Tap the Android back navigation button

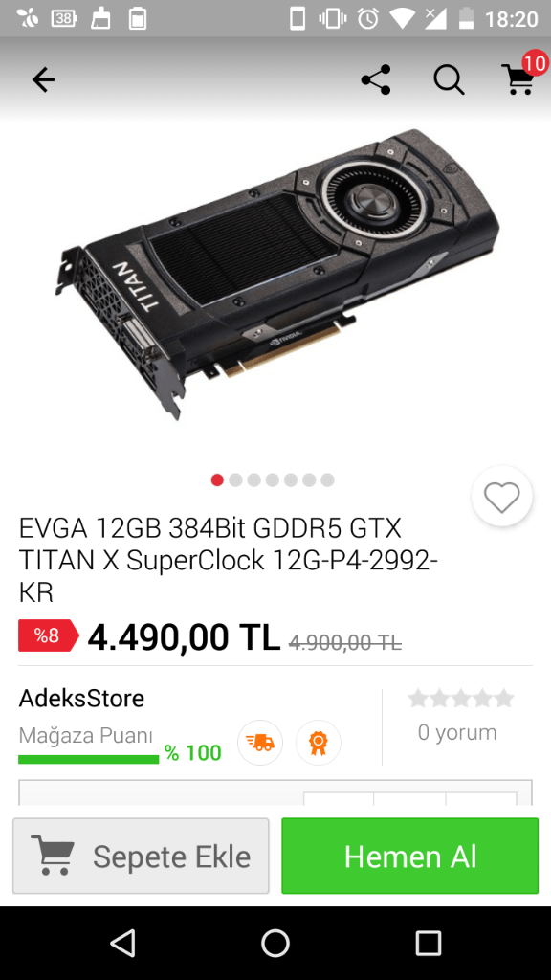tap(122, 943)
